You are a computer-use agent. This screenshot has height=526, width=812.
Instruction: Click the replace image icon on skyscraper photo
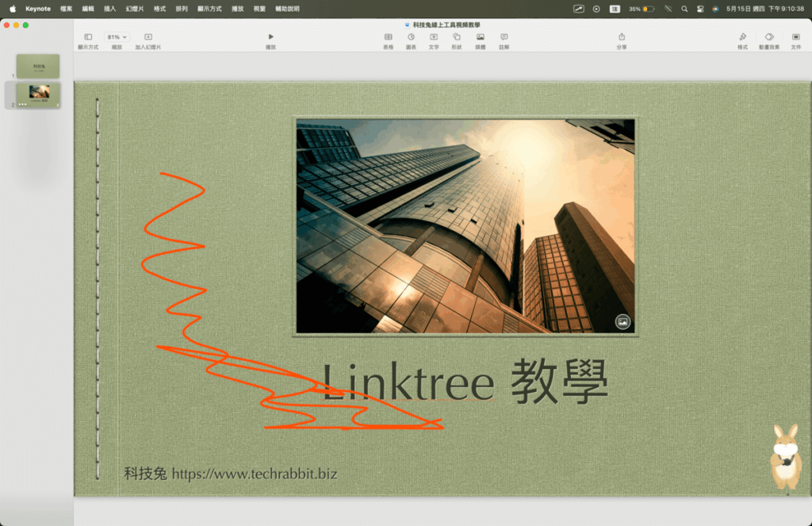[x=622, y=322]
